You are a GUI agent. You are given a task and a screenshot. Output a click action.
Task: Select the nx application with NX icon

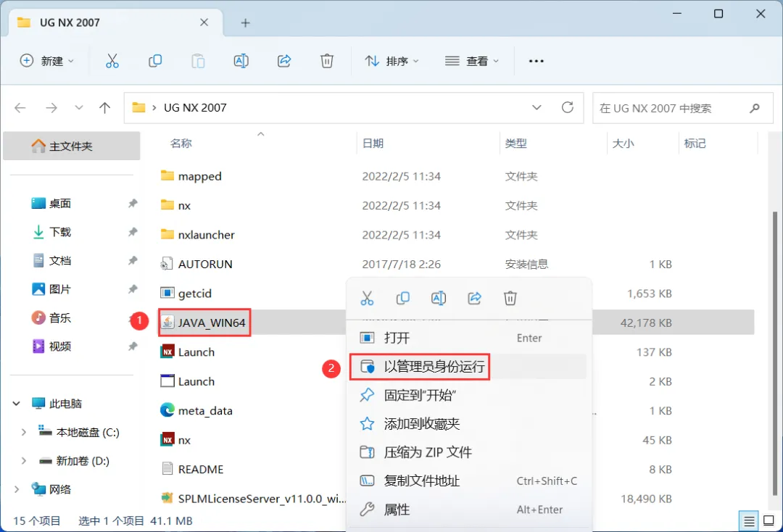click(x=175, y=440)
